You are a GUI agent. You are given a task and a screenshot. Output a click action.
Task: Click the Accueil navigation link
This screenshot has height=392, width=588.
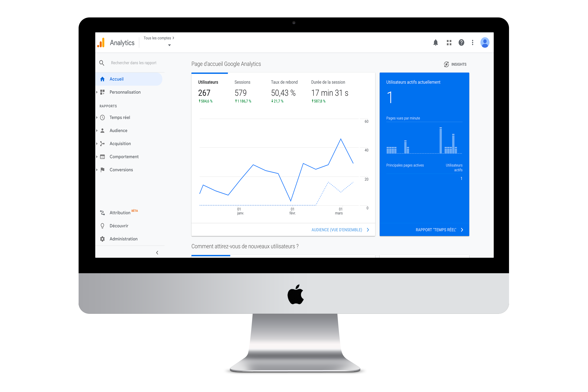point(116,79)
